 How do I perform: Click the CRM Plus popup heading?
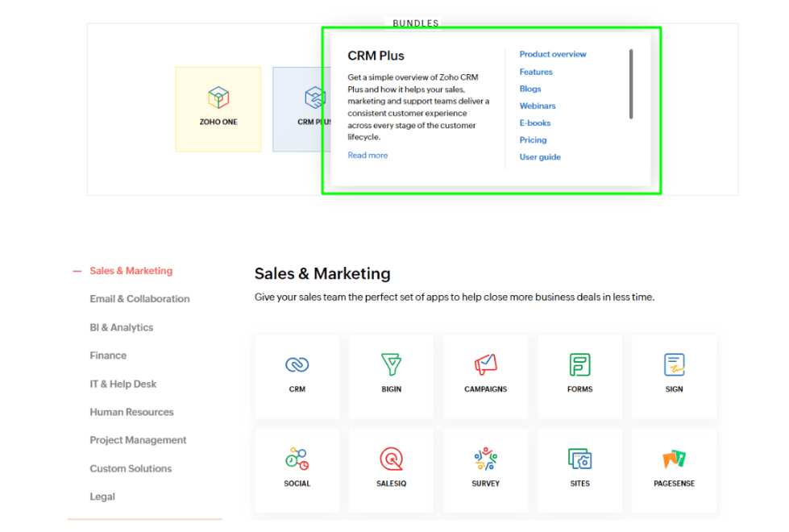click(376, 56)
